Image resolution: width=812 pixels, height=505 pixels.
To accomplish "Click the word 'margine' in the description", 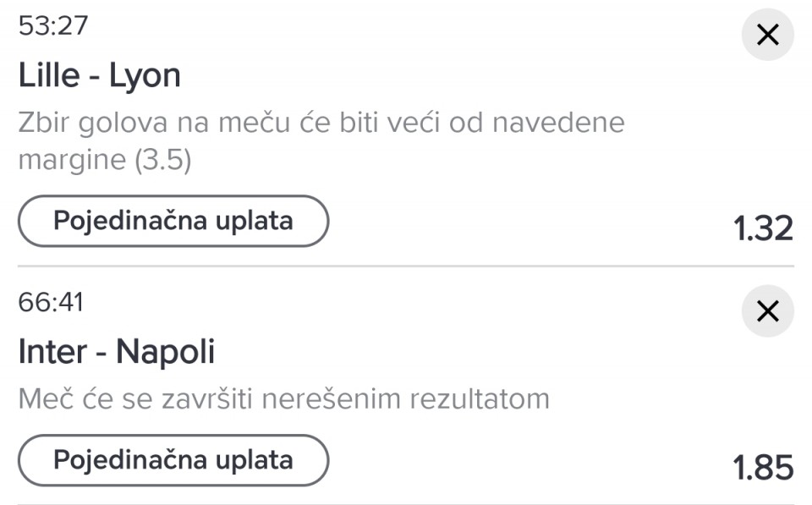I will [x=72, y=161].
